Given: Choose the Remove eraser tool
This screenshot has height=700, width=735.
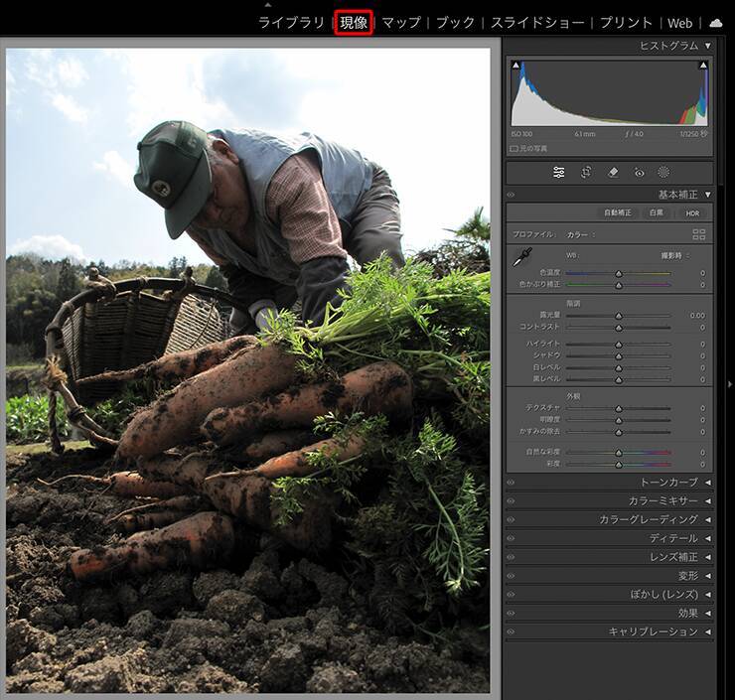Looking at the screenshot, I should (613, 172).
